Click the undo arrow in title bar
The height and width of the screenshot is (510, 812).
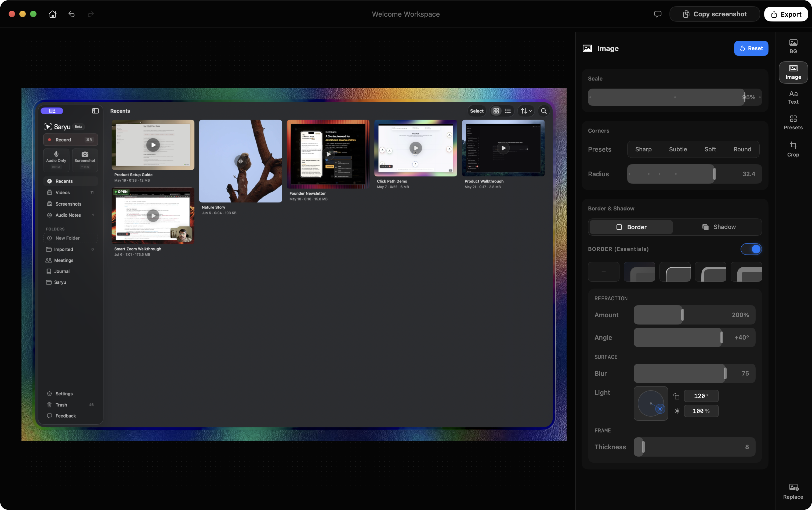click(71, 14)
